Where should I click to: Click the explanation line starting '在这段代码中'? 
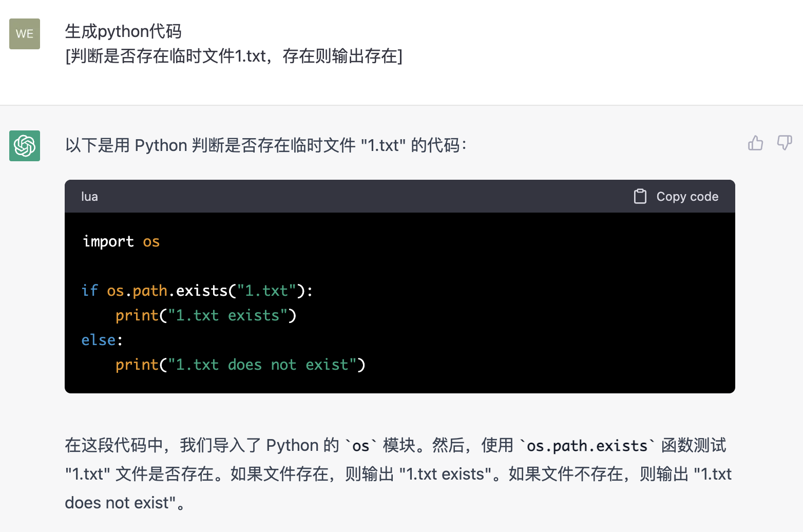395,445
